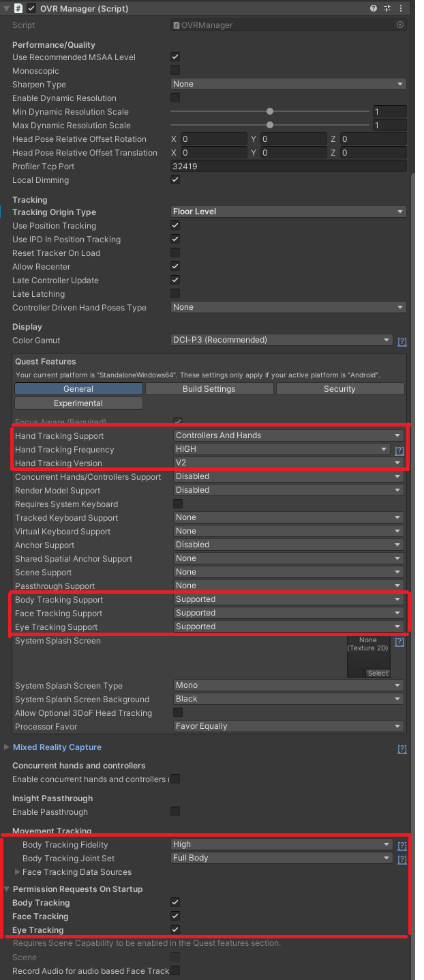Image resolution: width=424 pixels, height=980 pixels.
Task: Click Head Pose Relative Offset Rotation X field
Action: pos(213,139)
